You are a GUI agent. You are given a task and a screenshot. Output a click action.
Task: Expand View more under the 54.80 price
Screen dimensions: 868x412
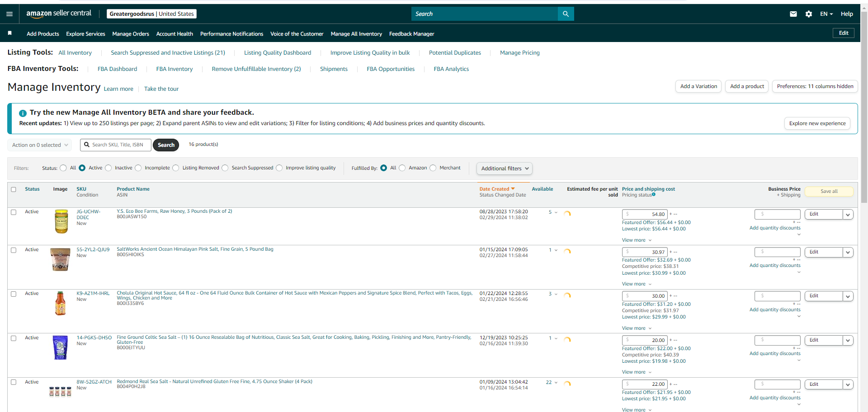pos(637,240)
